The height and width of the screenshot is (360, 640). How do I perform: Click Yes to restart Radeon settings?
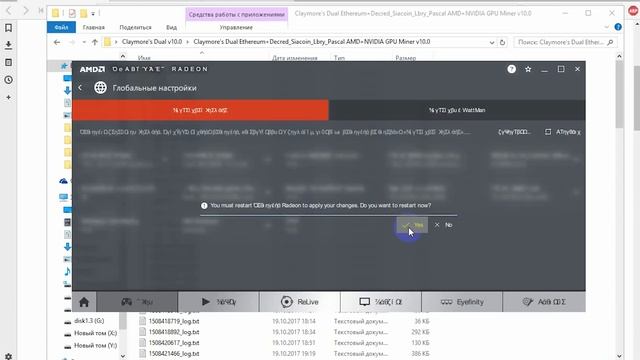click(x=412, y=225)
